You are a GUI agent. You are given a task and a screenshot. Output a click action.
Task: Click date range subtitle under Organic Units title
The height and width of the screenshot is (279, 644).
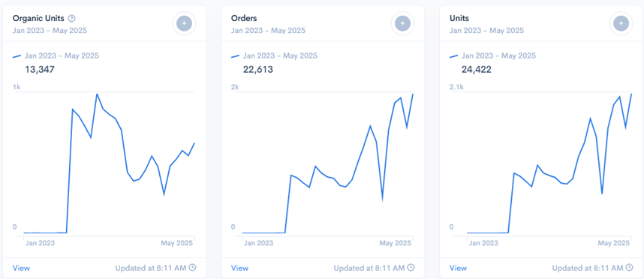point(50,30)
